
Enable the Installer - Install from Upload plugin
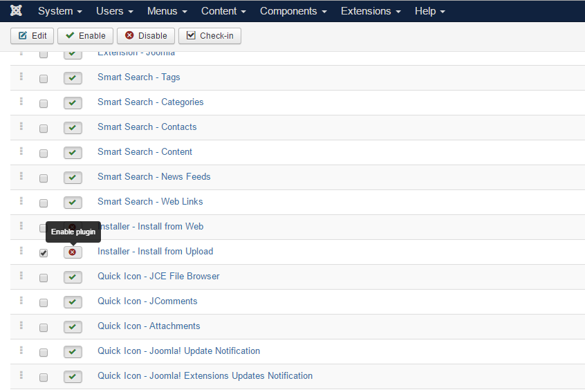tap(73, 252)
